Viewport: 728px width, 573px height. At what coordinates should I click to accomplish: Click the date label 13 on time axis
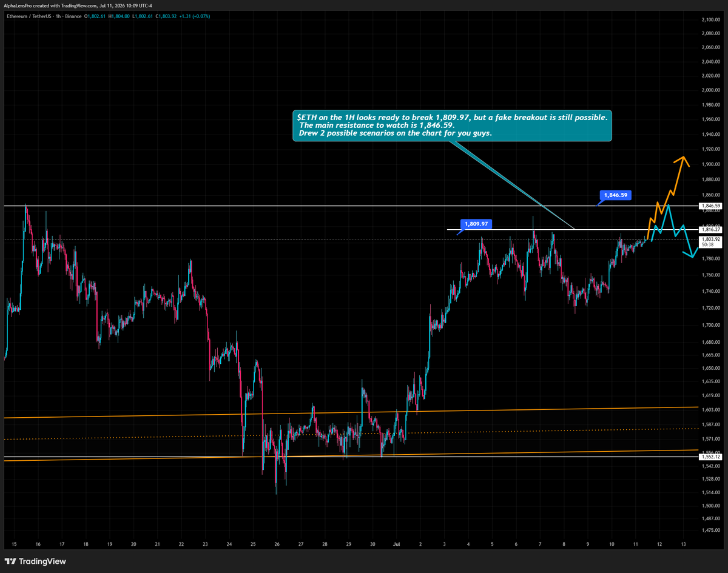tap(684, 544)
